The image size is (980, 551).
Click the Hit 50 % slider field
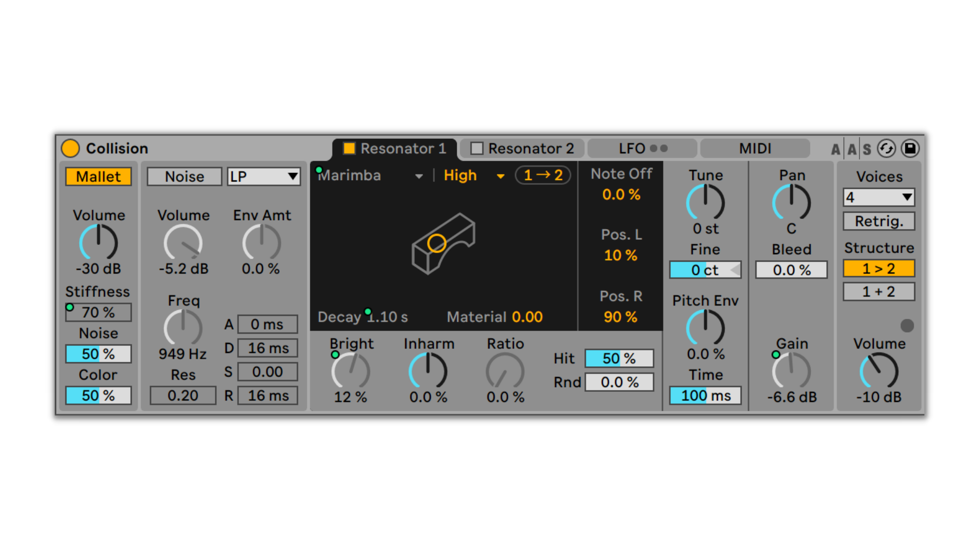tap(619, 359)
